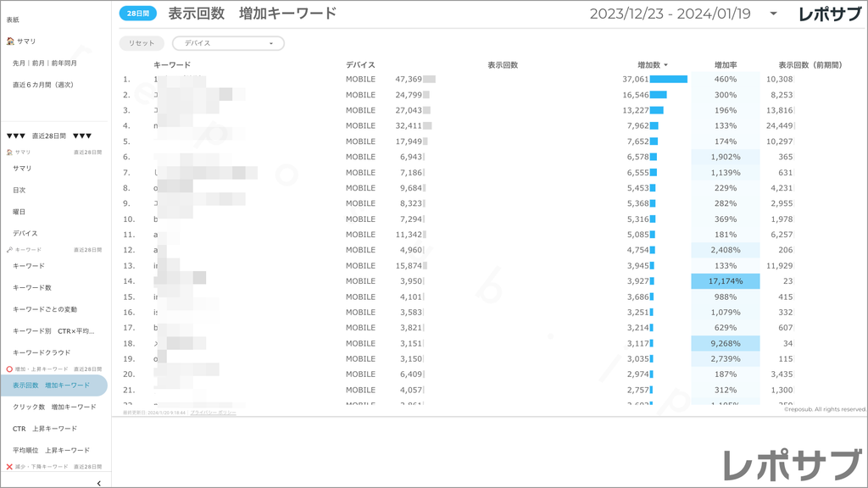Click the circle icon beside 増加・上昇キーワード
The width and height of the screenshot is (868, 488).
(8, 369)
